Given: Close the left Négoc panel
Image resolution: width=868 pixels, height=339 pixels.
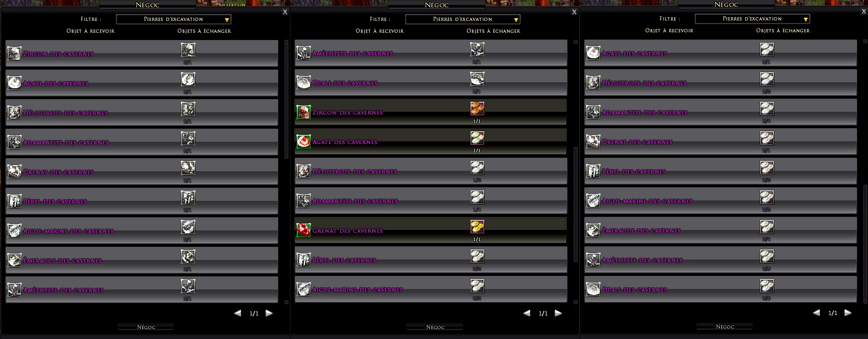Looking at the screenshot, I should click(285, 12).
